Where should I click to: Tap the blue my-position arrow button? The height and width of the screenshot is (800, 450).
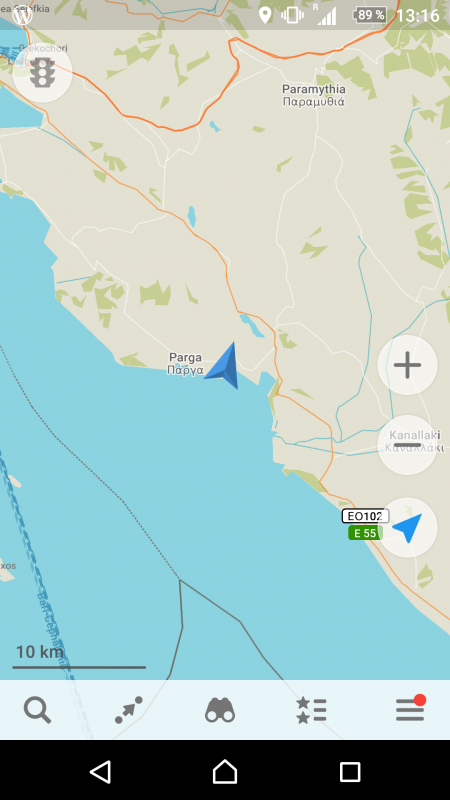pyautogui.click(x=407, y=528)
